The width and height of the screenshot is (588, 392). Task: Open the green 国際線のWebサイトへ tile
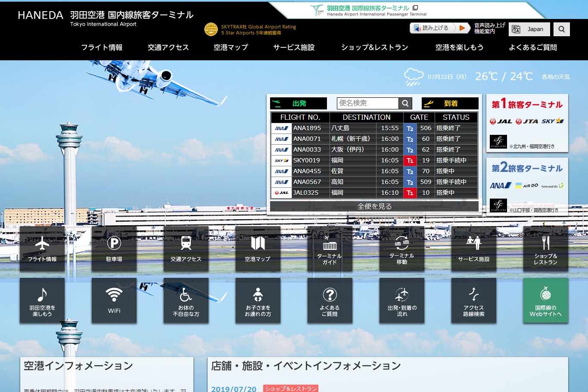pyautogui.click(x=546, y=301)
